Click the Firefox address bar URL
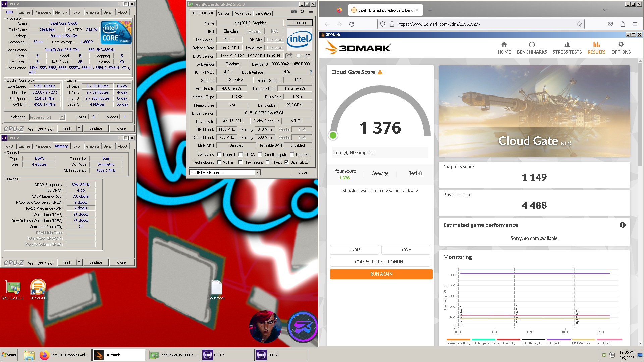The width and height of the screenshot is (644, 362). (439, 24)
